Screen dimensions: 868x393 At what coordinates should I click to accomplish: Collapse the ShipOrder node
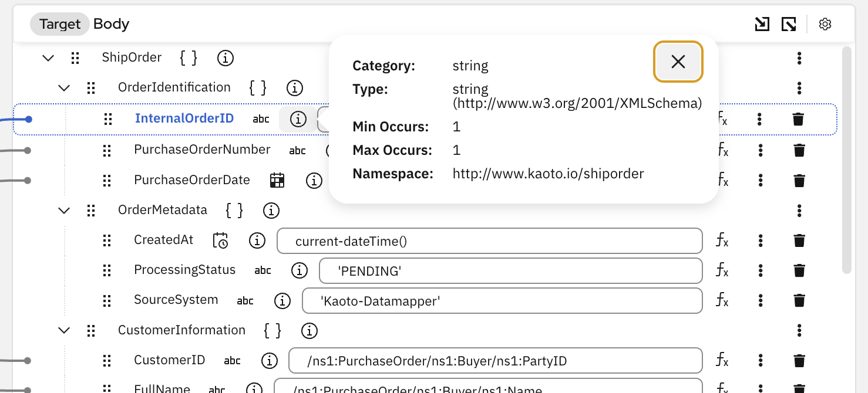pos(48,57)
